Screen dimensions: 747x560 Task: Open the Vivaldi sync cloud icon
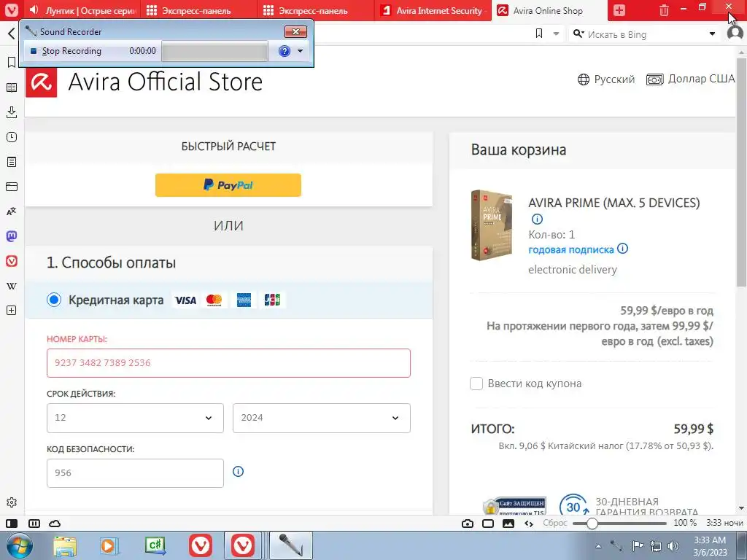pyautogui.click(x=55, y=524)
